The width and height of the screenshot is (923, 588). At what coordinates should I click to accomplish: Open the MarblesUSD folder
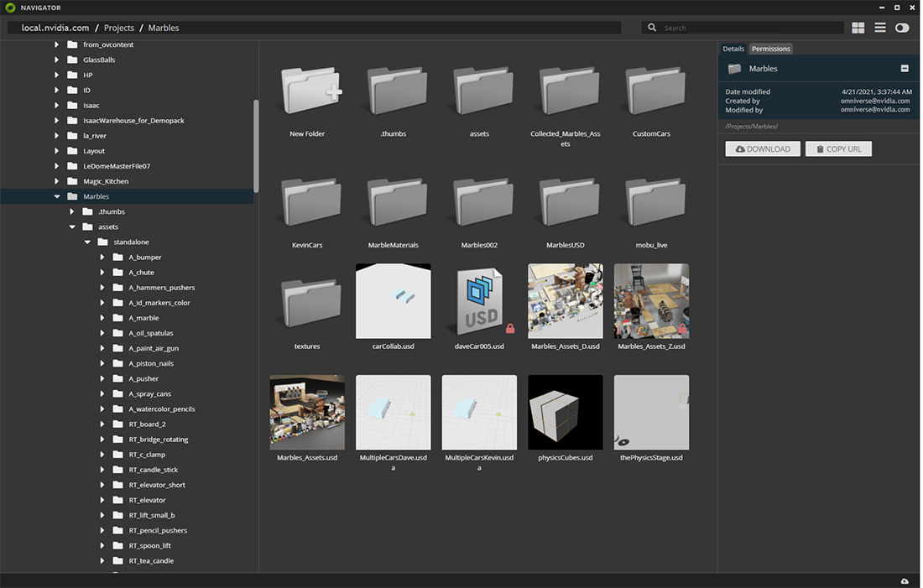(569, 202)
